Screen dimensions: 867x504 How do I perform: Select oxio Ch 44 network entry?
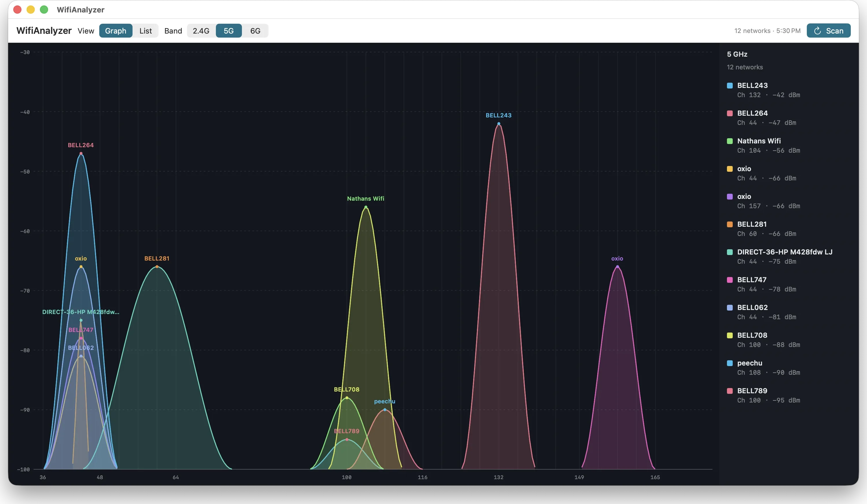click(789, 173)
